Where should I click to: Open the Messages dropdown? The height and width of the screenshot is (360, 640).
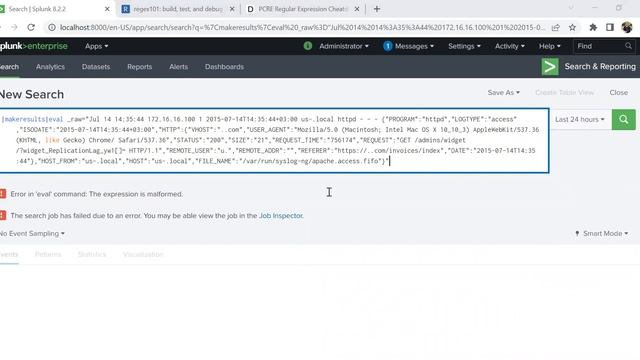click(x=409, y=46)
